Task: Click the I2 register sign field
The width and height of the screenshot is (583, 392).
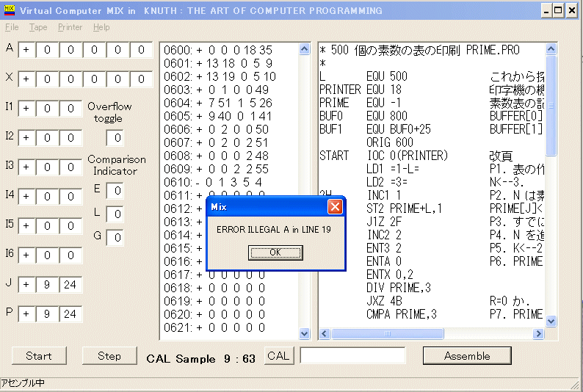Action: point(26,138)
